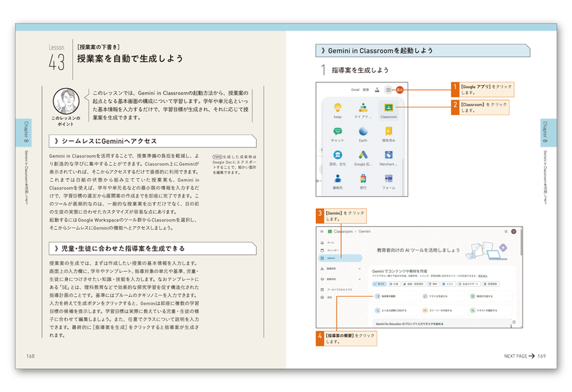The height and width of the screenshot is (392, 572).
Task: Select the 計画 filter chip
Action: click(394, 283)
